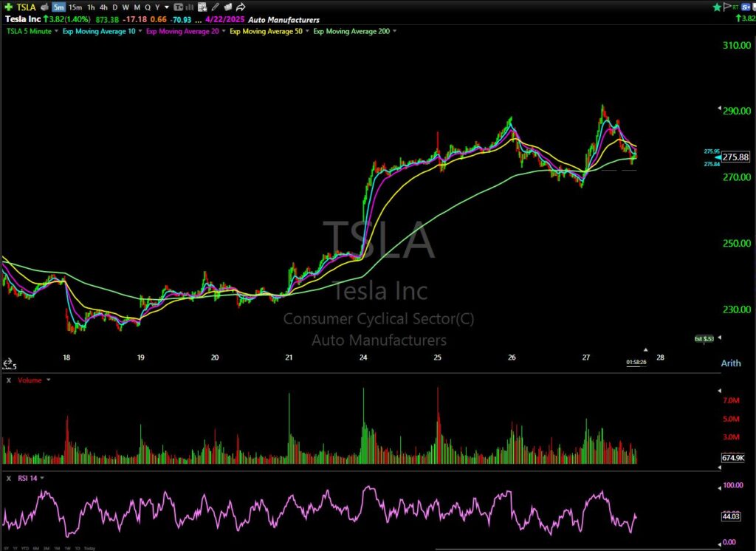Expand the RSI 14 indicator dropdown
The height and width of the screenshot is (551, 756).
point(42,478)
